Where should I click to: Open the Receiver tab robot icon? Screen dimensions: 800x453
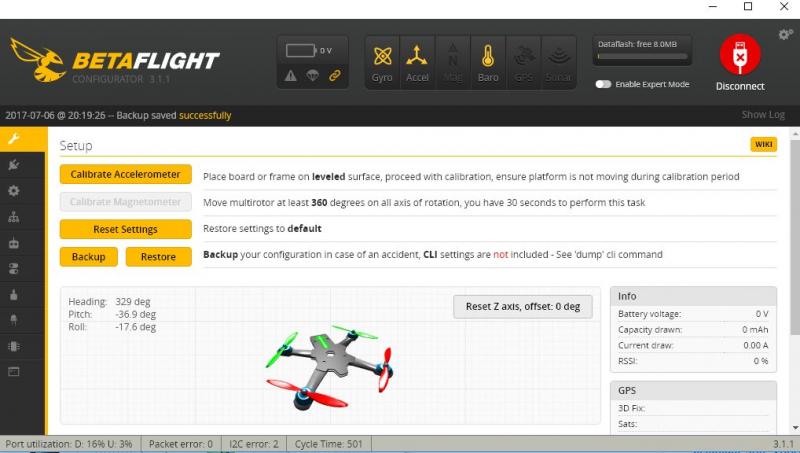point(14,243)
